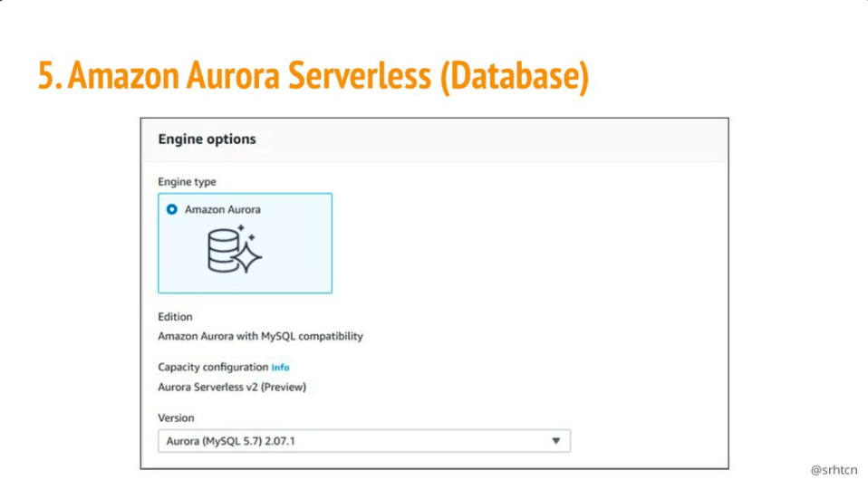The height and width of the screenshot is (480, 868).
Task: Click the large sparkle star on Aurora icon
Action: point(246,258)
